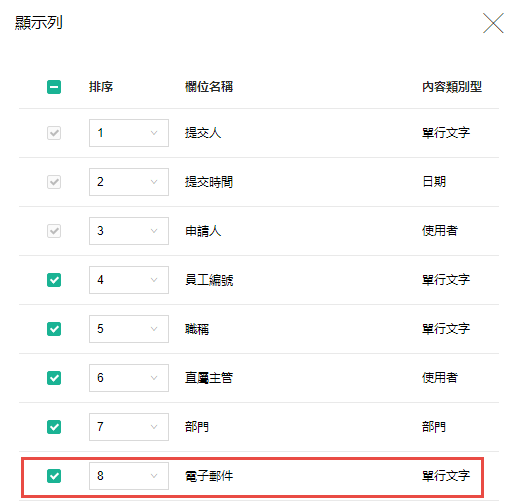Click the 欄位名稱 column header
Screen dimensions: 518x504
(209, 87)
